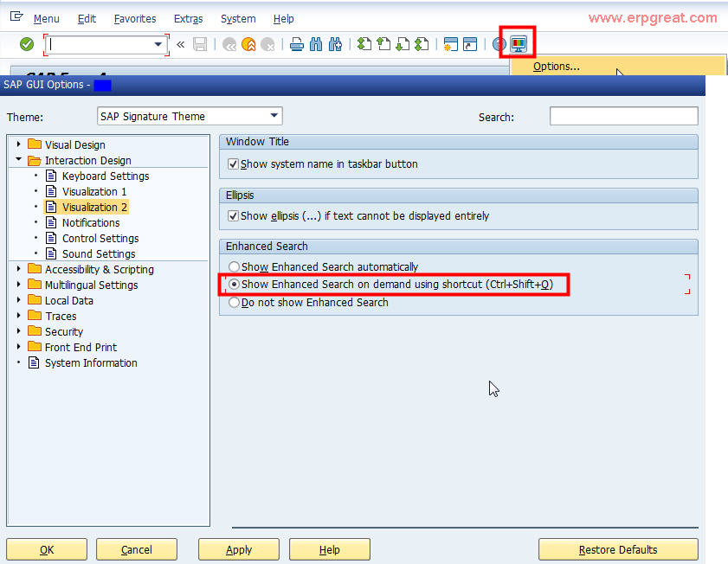The width and height of the screenshot is (728, 564).
Task: Expand the Traces node arrow
Action: coord(18,316)
